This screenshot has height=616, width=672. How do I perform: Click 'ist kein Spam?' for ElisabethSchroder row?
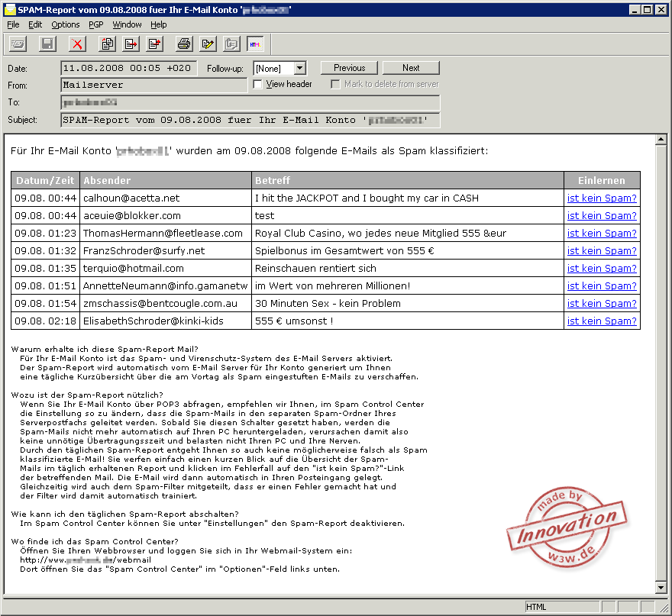coord(602,321)
